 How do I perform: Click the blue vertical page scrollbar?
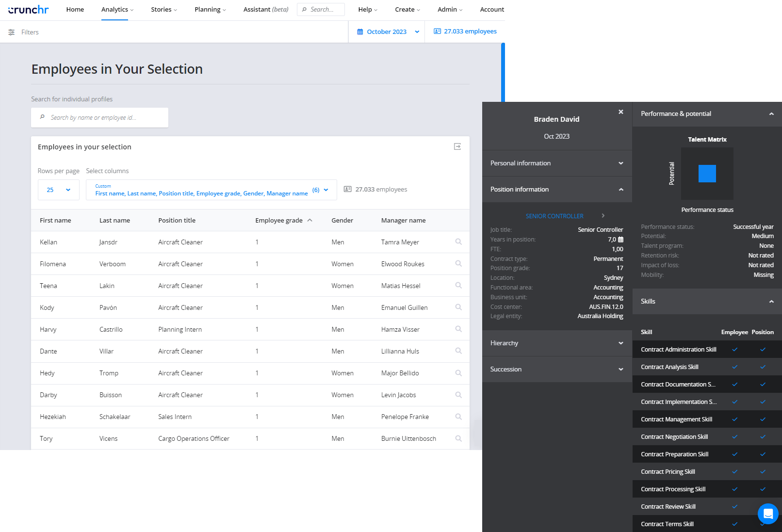(x=503, y=73)
